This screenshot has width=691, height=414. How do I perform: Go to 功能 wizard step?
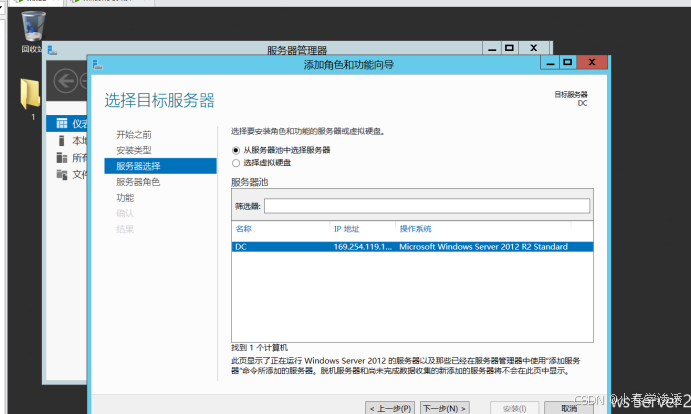[x=125, y=198]
